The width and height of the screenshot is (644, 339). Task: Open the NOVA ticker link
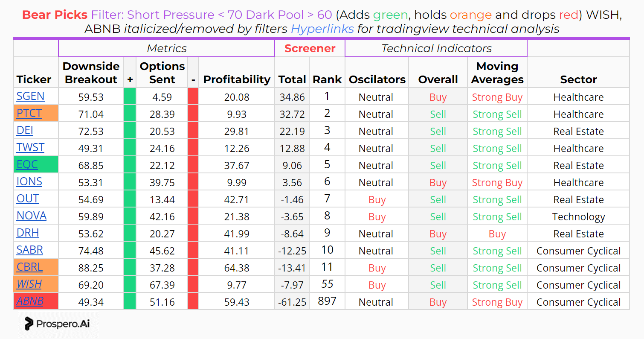[31, 216]
